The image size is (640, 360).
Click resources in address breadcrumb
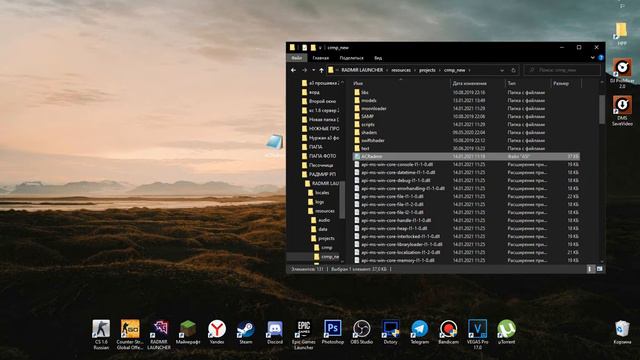coord(401,70)
